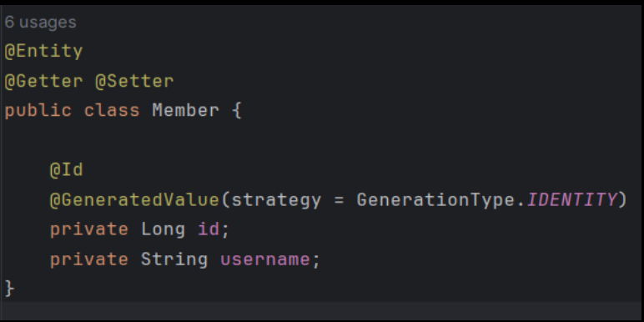
Task: Click the 'class' keyword
Action: pyautogui.click(x=112, y=111)
